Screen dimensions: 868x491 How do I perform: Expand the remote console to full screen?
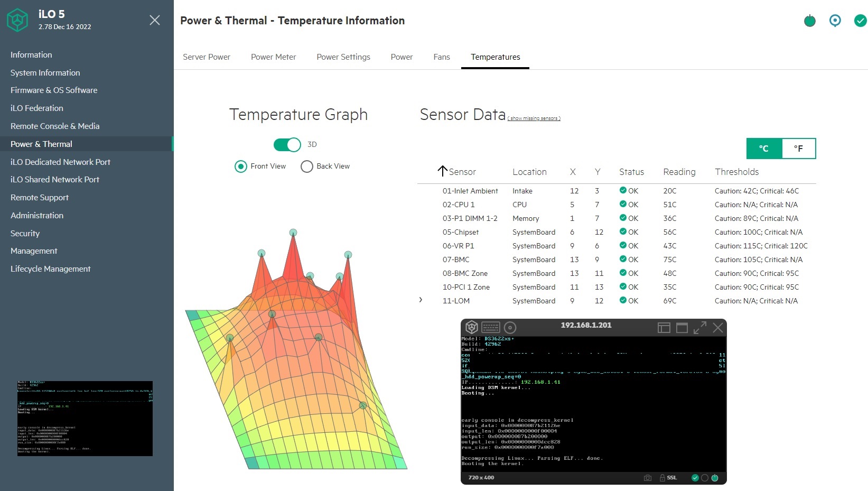[700, 328]
